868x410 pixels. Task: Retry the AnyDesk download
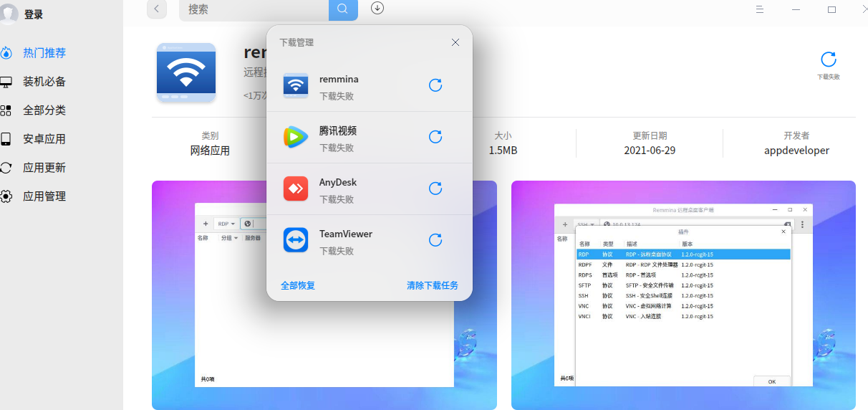point(435,189)
